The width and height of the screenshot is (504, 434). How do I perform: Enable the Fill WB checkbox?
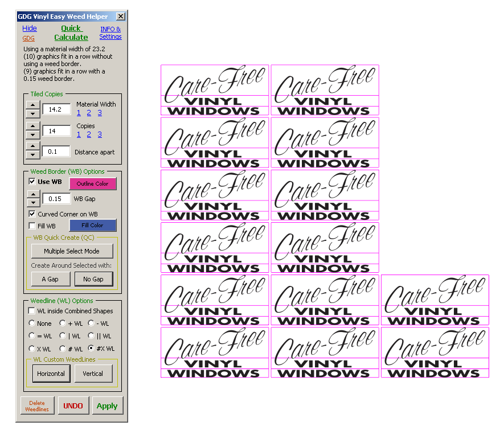[32, 226]
